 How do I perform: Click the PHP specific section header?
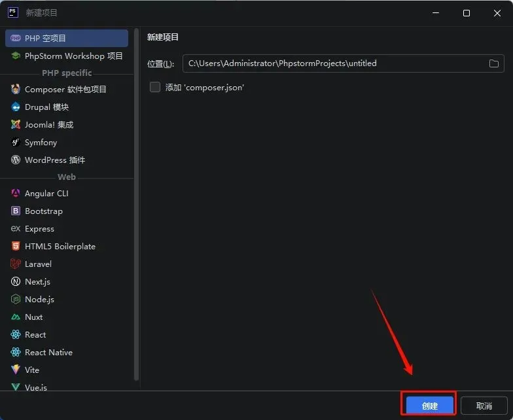pyautogui.click(x=67, y=73)
